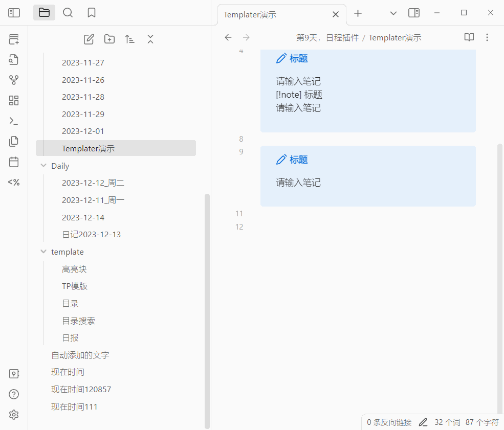The height and width of the screenshot is (430, 504).
Task: Open the tab list dropdown
Action: point(393,13)
